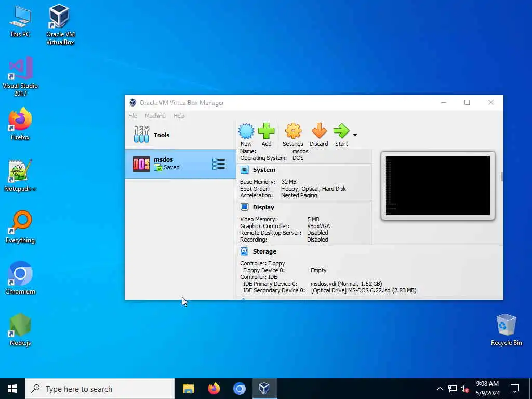Open the File menu

click(132, 116)
